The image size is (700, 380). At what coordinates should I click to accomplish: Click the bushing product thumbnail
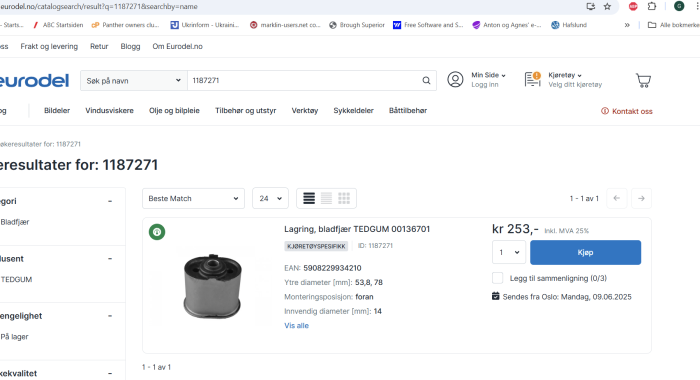[212, 286]
